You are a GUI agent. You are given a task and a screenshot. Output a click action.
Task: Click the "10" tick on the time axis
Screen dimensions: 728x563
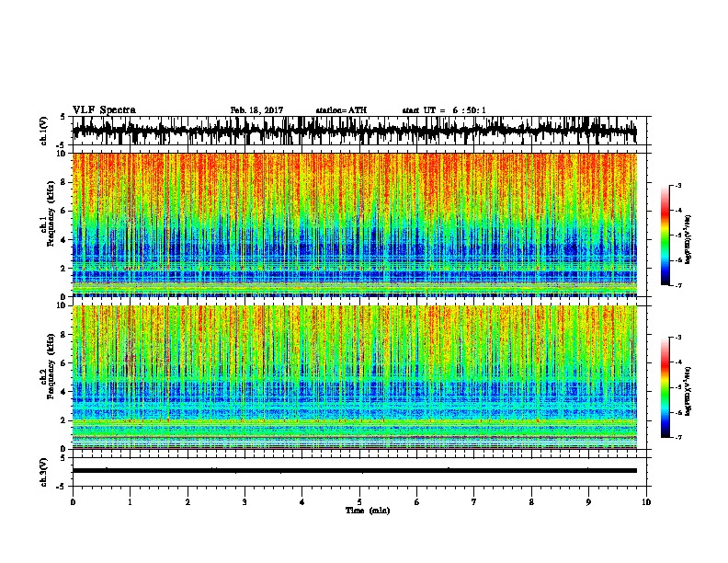[x=646, y=502]
